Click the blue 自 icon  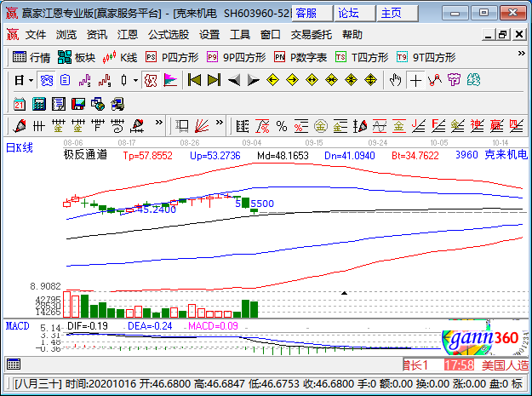[66, 80]
